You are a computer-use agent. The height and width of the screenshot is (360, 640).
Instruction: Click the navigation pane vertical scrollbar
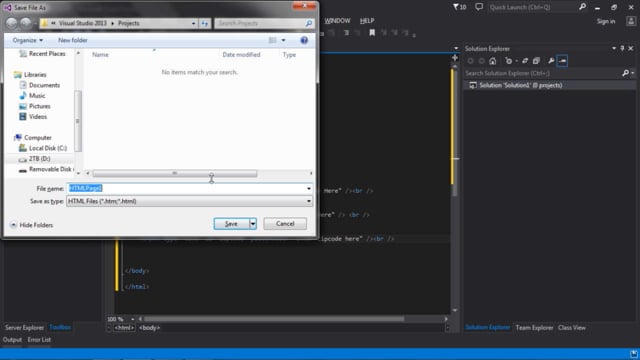(78, 121)
